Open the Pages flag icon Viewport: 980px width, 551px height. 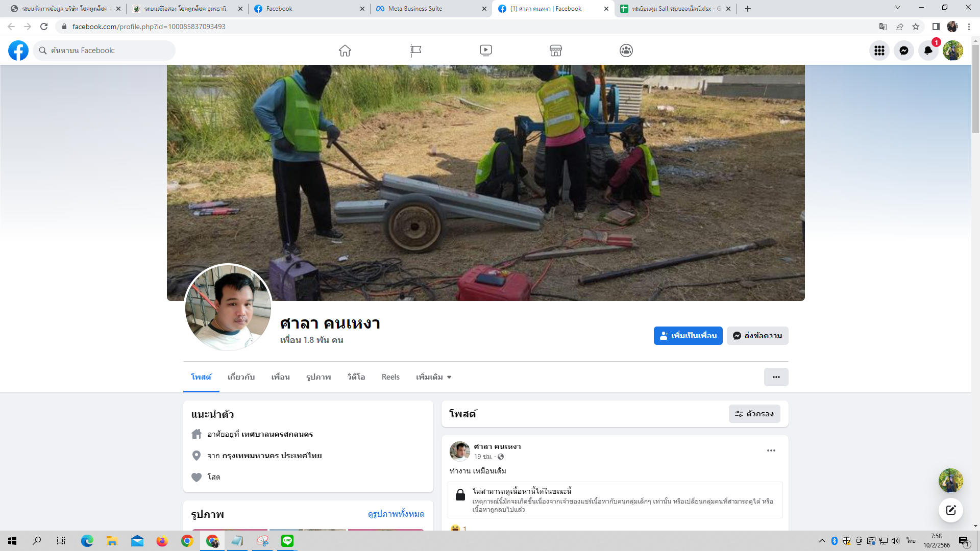coord(415,51)
